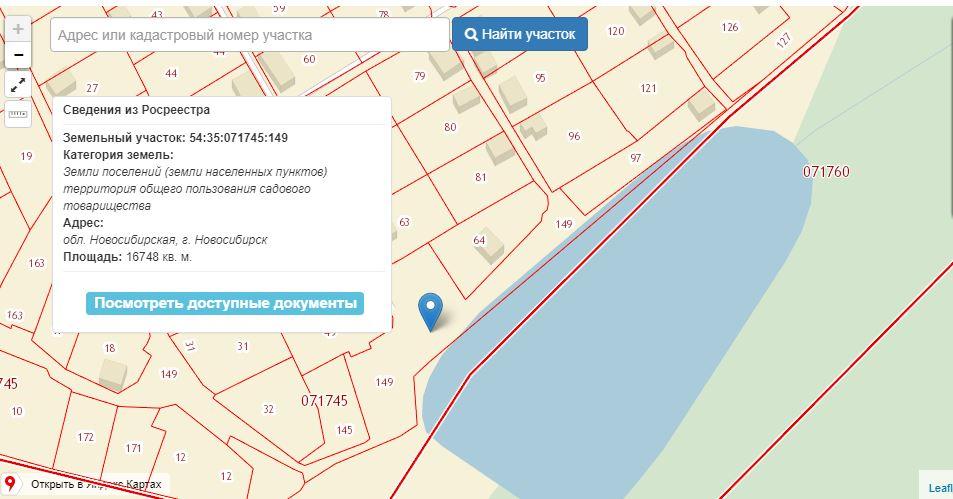Click the Сведения из Росреестра heading
This screenshot has height=499, width=953.
(x=137, y=110)
